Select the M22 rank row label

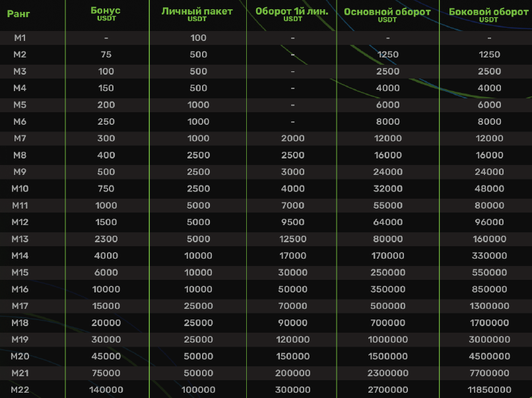tap(20, 390)
